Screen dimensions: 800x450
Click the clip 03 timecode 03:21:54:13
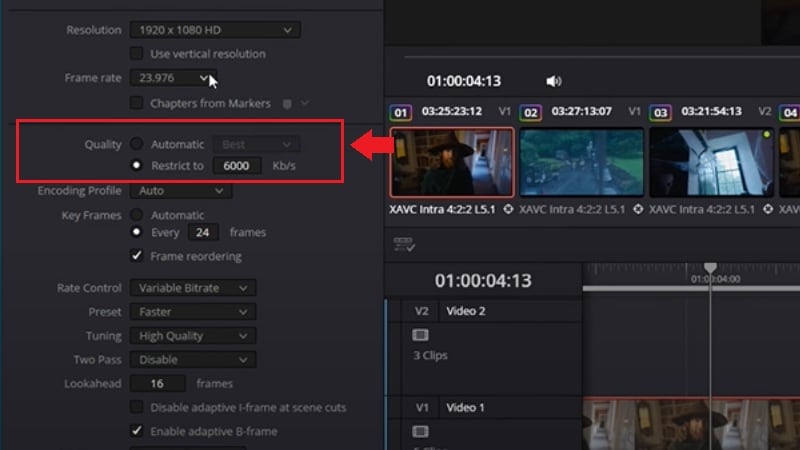coord(711,111)
